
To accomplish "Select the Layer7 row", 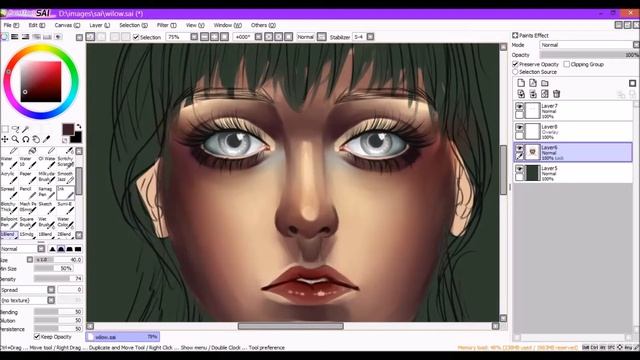I will point(573,111).
